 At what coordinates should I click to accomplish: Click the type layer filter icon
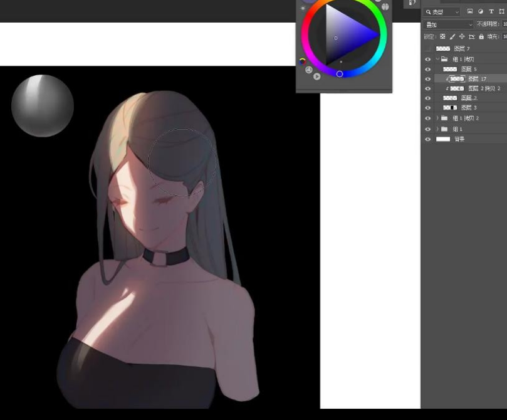point(491,12)
